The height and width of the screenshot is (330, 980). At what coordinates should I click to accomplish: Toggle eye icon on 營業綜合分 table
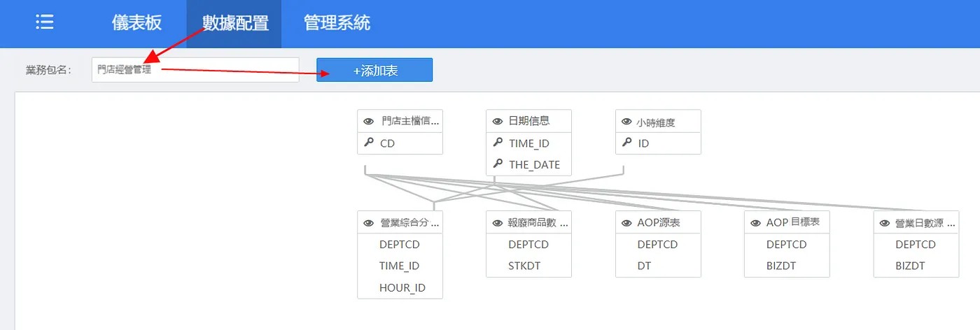(x=369, y=223)
